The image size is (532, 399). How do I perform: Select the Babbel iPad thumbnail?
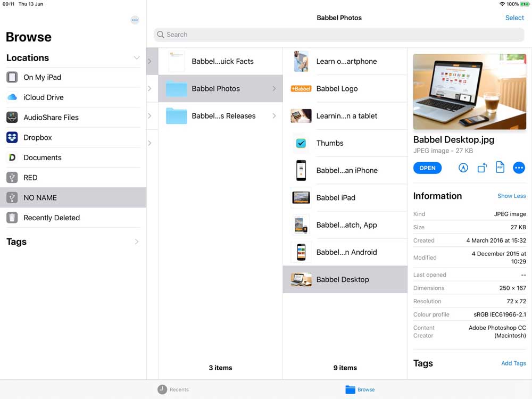coord(301,197)
